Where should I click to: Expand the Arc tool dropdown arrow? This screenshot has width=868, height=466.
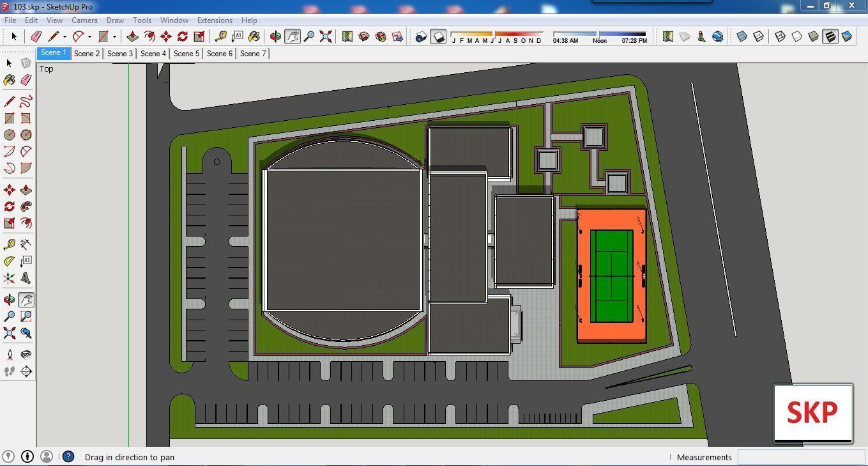pos(89,37)
